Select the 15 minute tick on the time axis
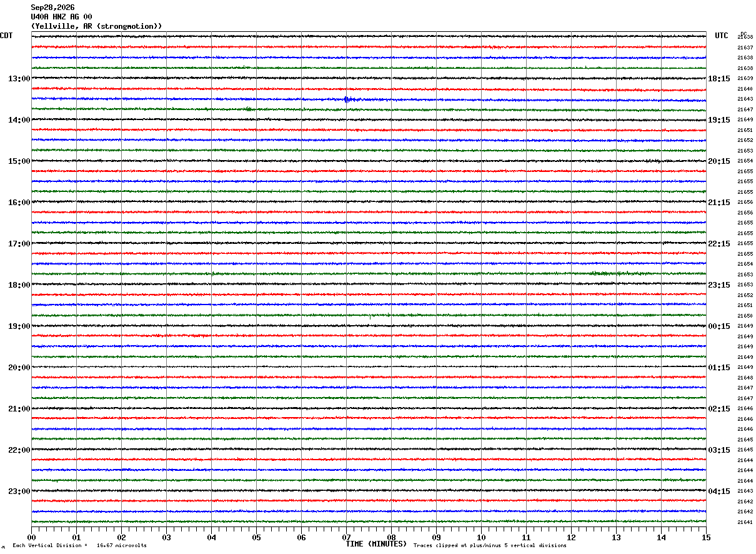The width and height of the screenshot is (756, 554). coord(706,537)
